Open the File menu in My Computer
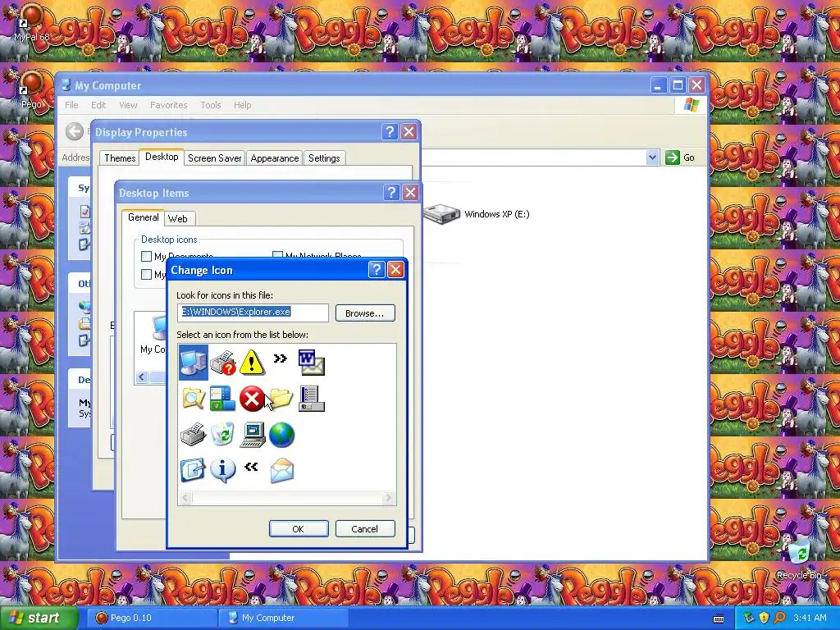The image size is (840, 630). 71,105
